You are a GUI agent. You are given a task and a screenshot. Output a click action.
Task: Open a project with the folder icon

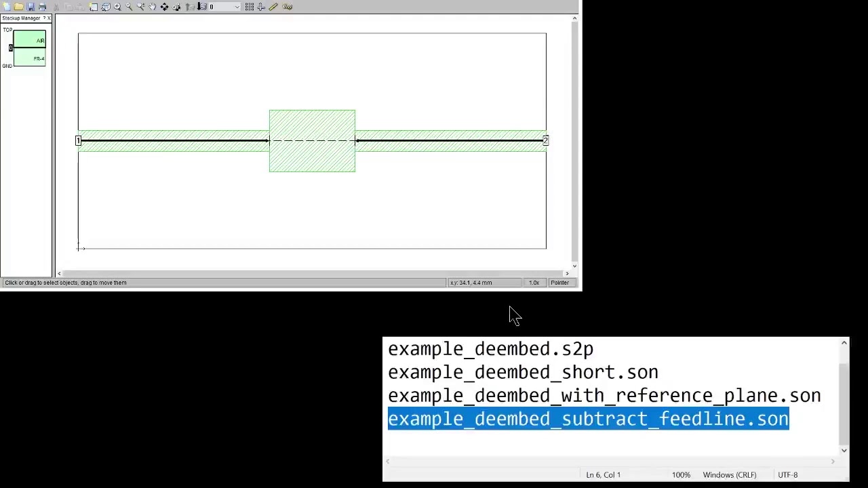click(18, 7)
